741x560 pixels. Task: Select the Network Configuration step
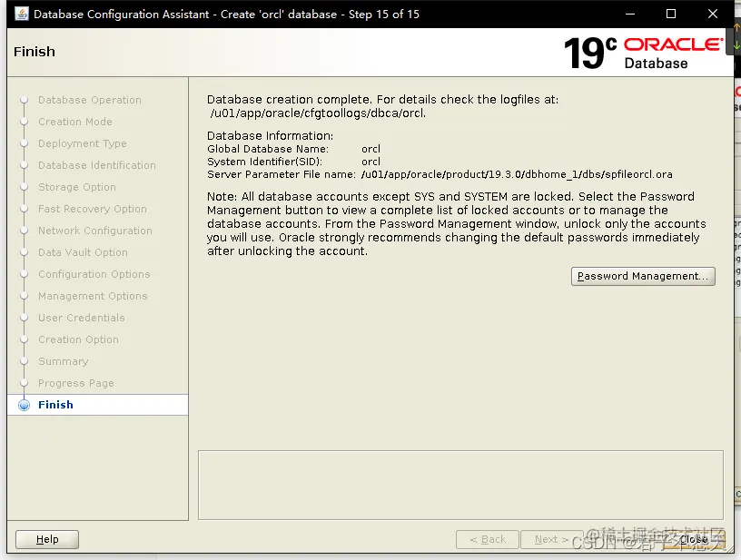95,231
